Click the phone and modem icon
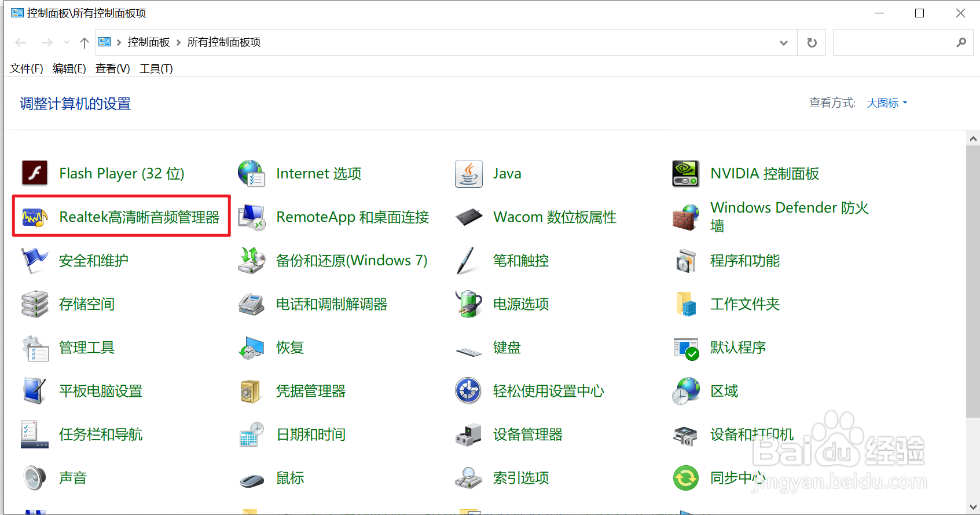Viewport: 980px width, 515px height. pos(252,304)
